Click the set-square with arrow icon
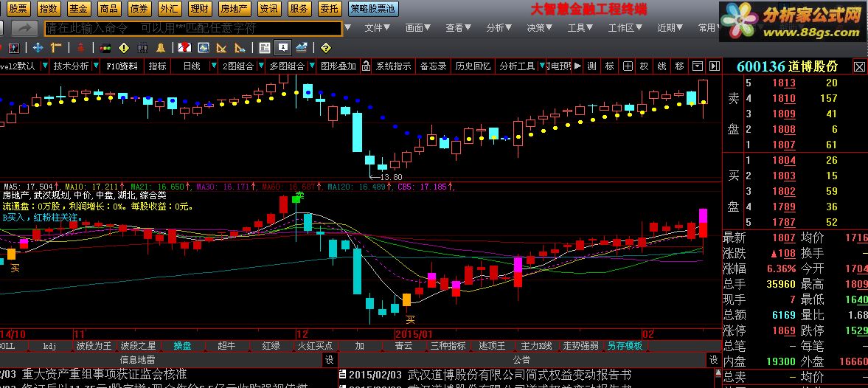This screenshot has height=388, width=868. (240, 48)
